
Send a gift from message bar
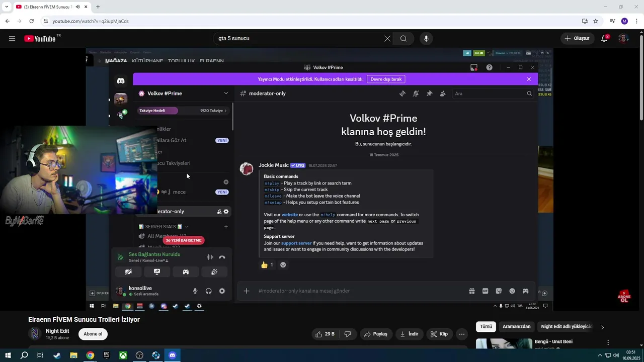point(472,291)
